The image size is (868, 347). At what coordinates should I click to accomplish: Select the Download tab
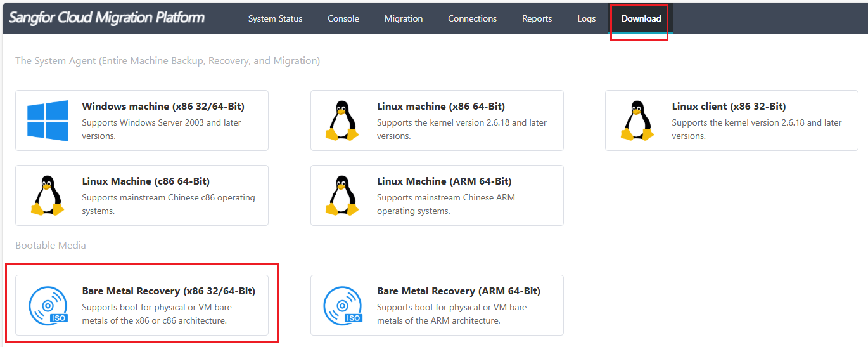(x=641, y=18)
